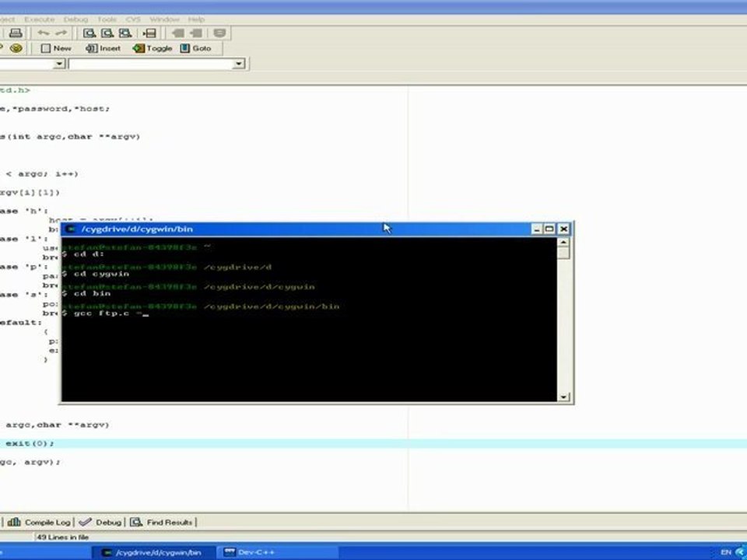
Task: Click the 'cd bin' terminal line
Action: coord(86,293)
